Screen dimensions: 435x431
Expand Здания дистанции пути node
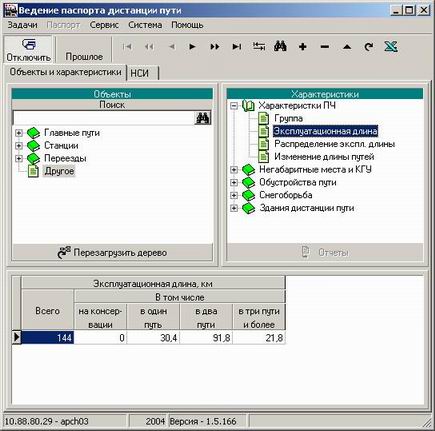[x=234, y=208]
